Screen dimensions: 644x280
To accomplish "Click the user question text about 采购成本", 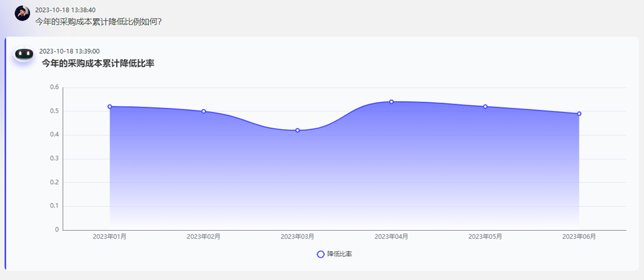I will 98,21.
